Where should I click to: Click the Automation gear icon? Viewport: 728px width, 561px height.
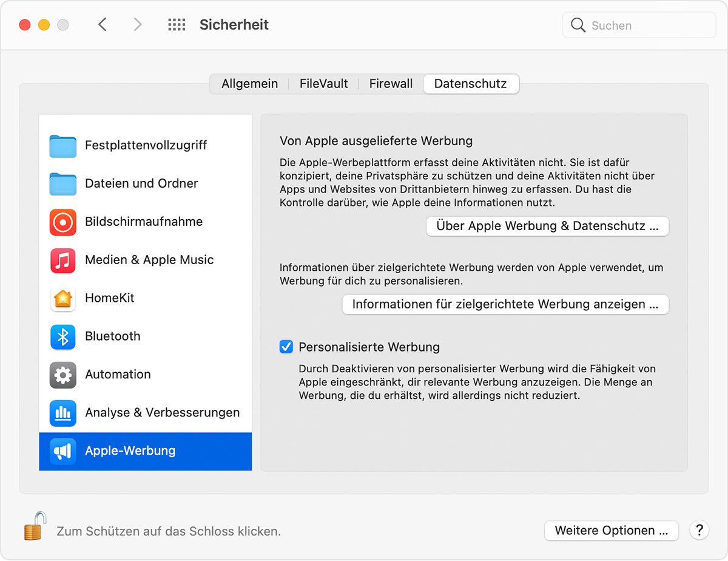tap(63, 375)
